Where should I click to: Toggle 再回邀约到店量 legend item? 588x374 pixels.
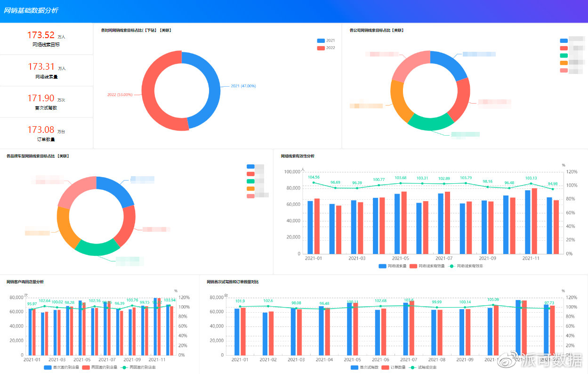tap(100, 367)
